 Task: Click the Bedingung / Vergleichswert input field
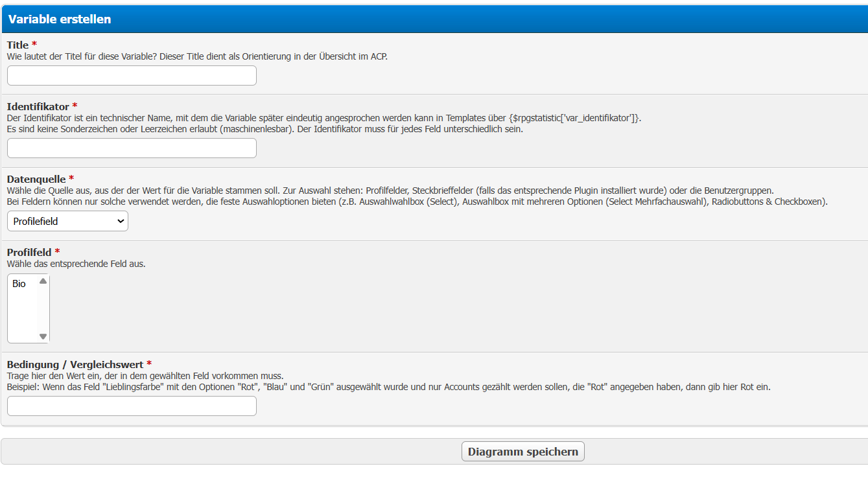coord(132,406)
